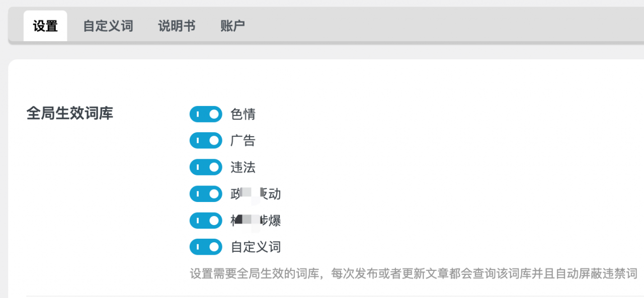Disable the 自定义词 global toggle
The height and width of the screenshot is (298, 644).
coord(205,247)
